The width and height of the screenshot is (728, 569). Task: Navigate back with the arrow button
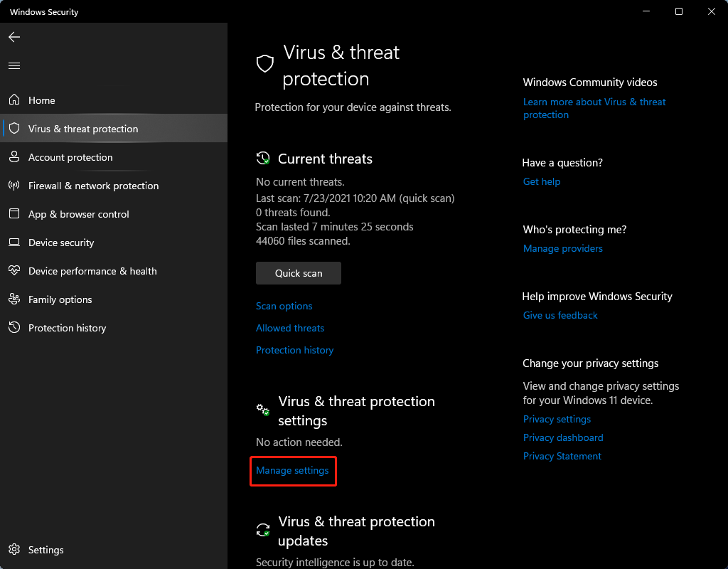(14, 37)
